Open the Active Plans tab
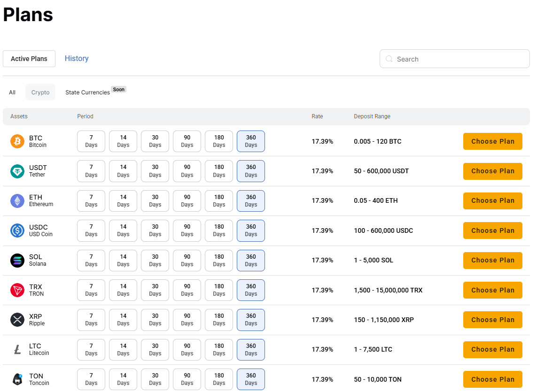Image resolution: width=537 pixels, height=392 pixels. [29, 58]
